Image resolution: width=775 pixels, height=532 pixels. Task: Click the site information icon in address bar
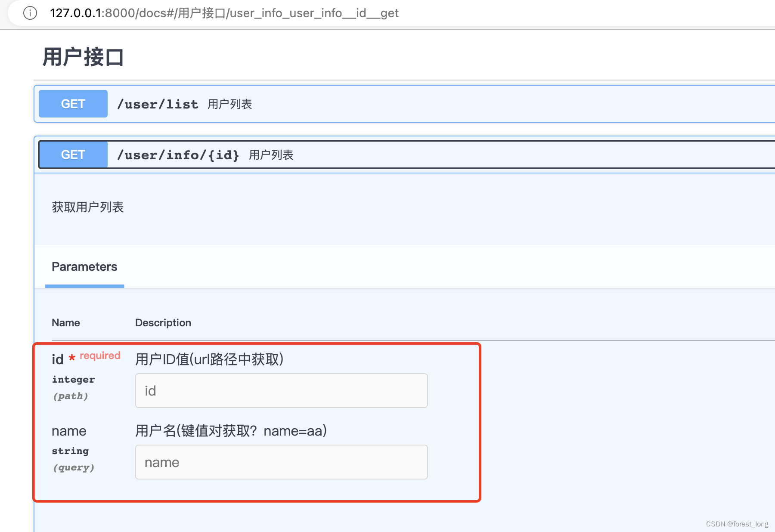[x=29, y=13]
